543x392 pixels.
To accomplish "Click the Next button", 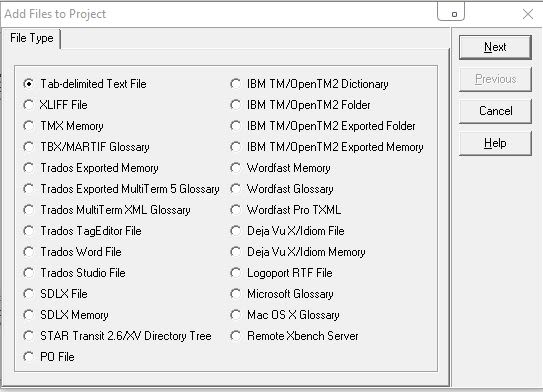I will 495,47.
